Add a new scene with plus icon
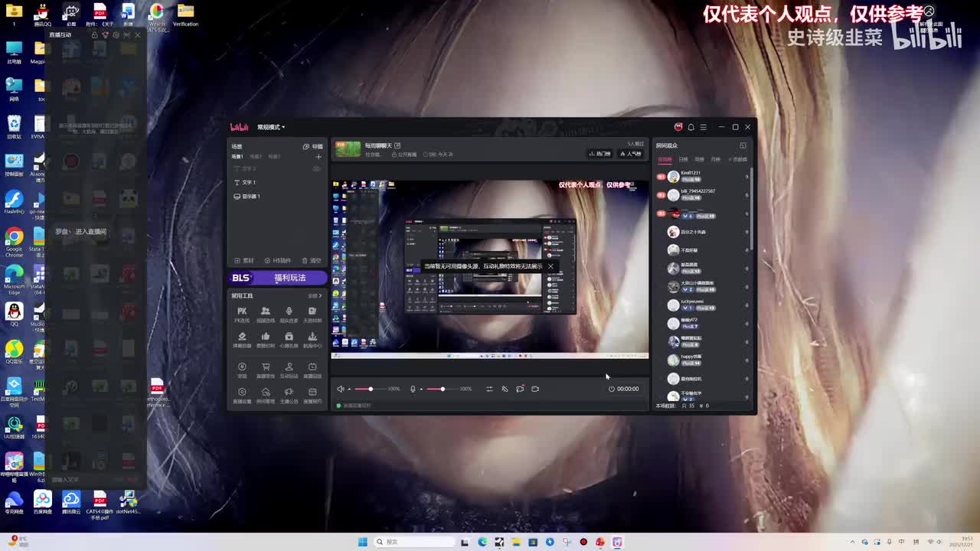 pos(318,157)
